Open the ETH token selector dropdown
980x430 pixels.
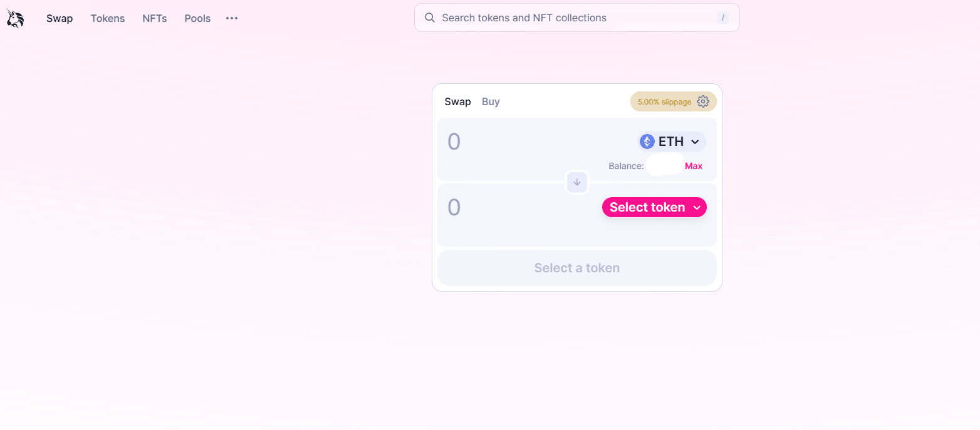[672, 141]
